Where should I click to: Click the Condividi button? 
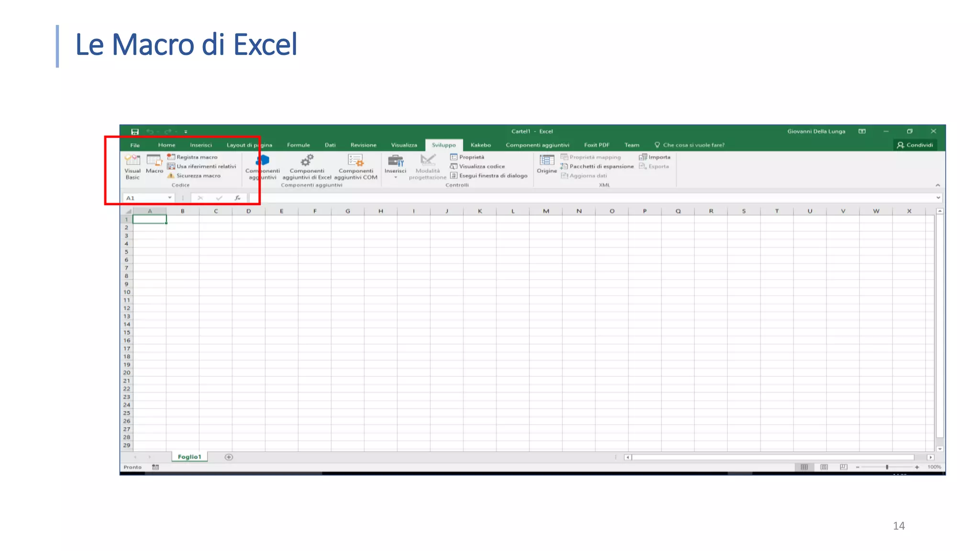click(x=915, y=145)
